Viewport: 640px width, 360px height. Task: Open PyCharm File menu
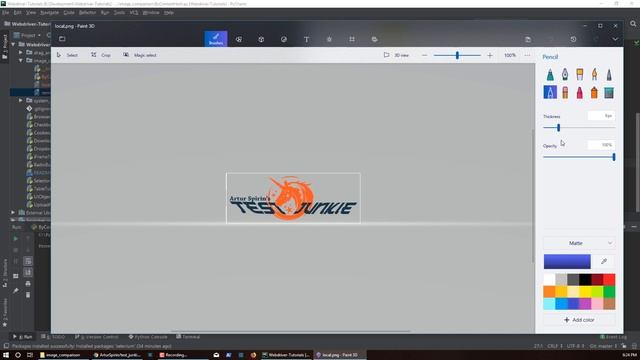tap(5, 13)
